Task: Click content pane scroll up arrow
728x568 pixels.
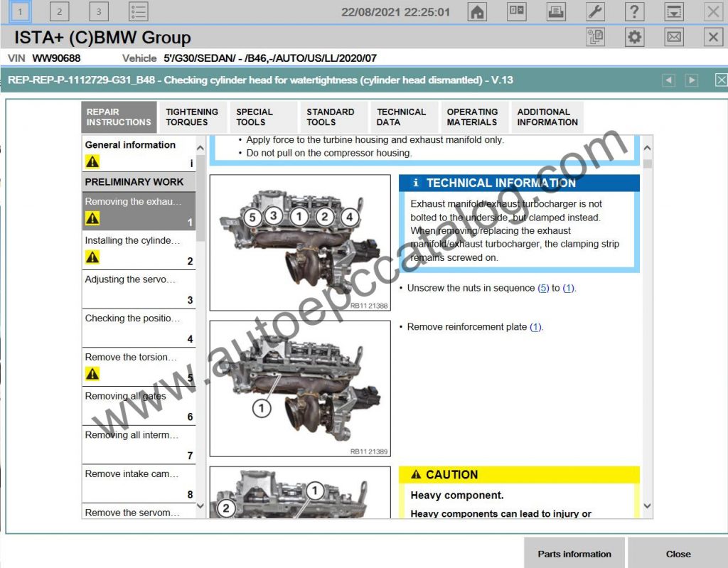Action: [x=647, y=148]
